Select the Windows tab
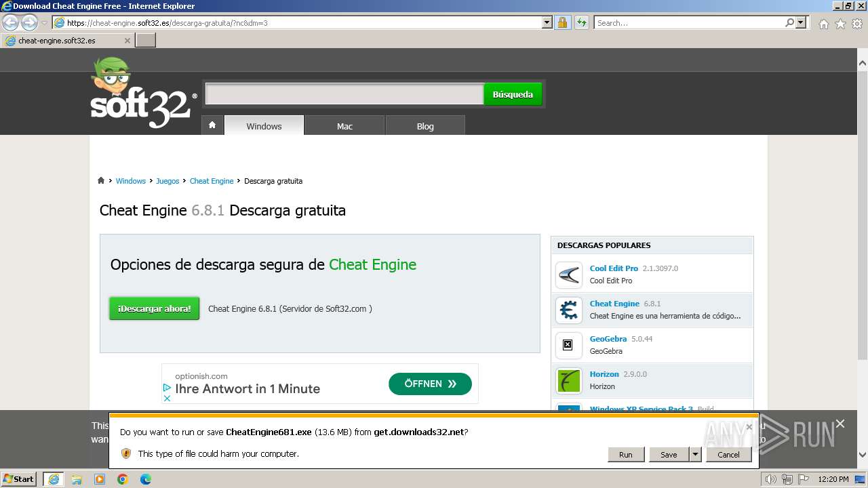 point(264,126)
